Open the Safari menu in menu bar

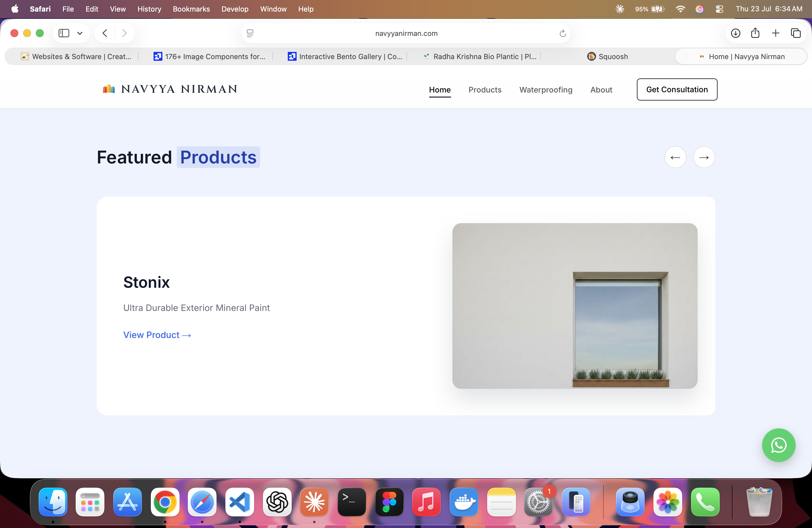pos(40,9)
